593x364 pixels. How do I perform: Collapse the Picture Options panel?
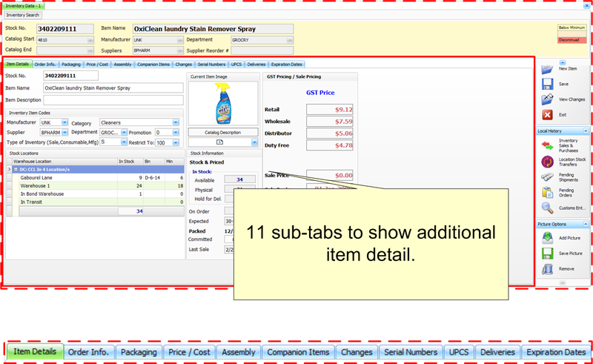click(586, 225)
